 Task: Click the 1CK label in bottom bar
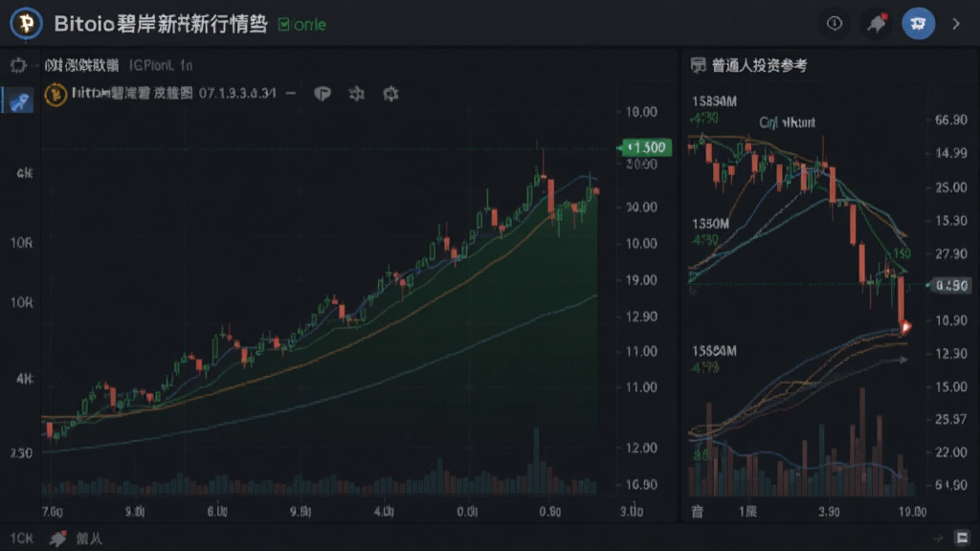click(21, 539)
